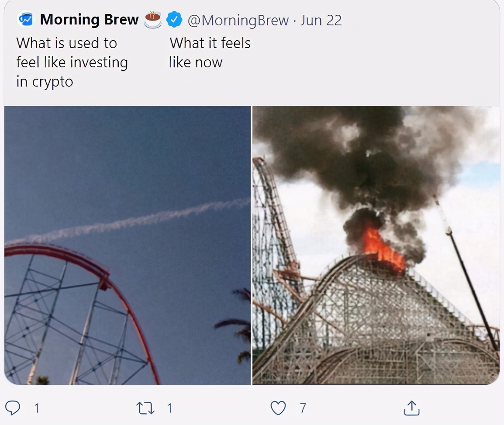Like the tweet with the heart icon
The height and width of the screenshot is (425, 504).
tap(278, 408)
